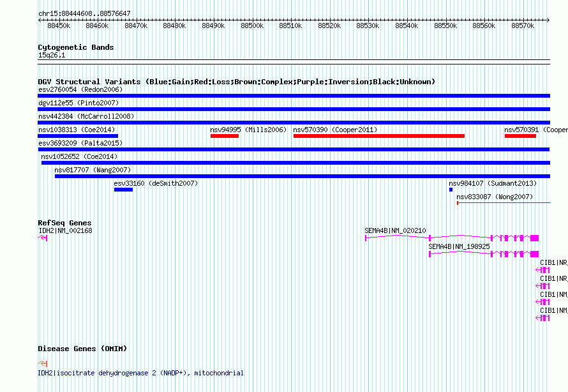Screen dimensions: 568x392
Task: Click the DGV Structural Variants track title
Action: tap(237, 82)
